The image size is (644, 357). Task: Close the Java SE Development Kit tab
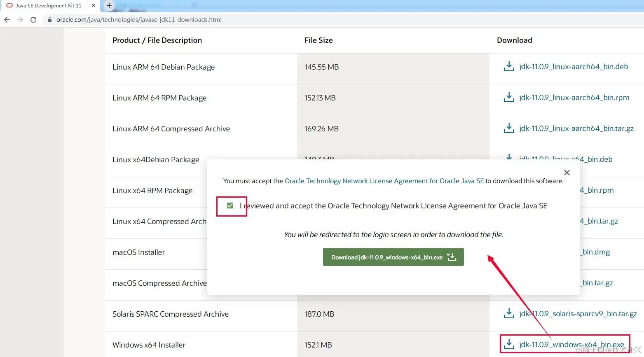coord(94,5)
